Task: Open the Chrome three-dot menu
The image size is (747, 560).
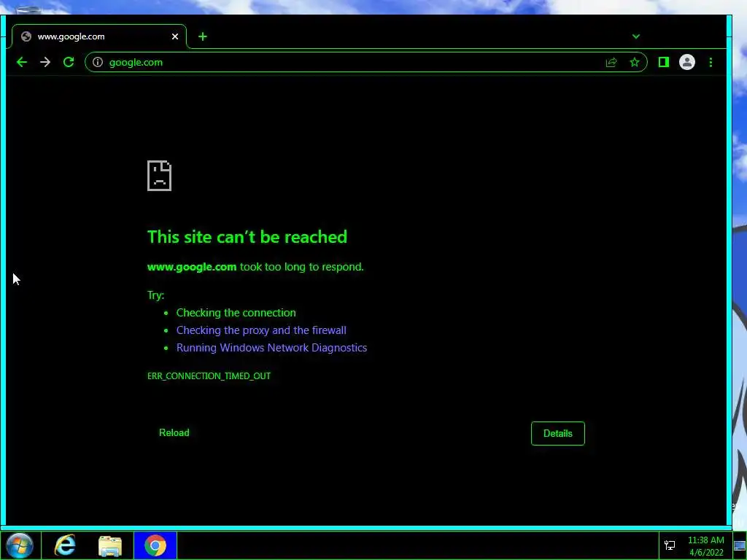Action: pos(711,63)
